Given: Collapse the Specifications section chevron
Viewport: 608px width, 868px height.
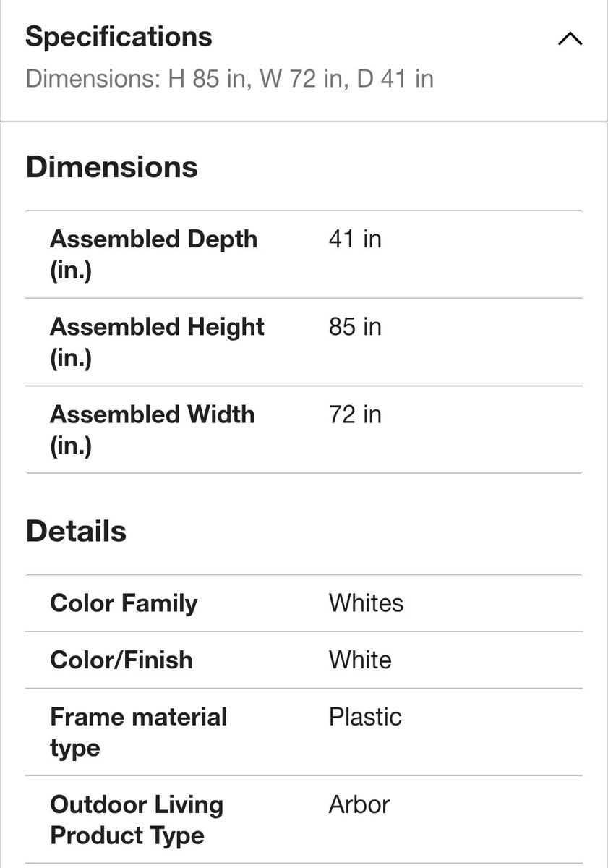Looking at the screenshot, I should point(570,39).
